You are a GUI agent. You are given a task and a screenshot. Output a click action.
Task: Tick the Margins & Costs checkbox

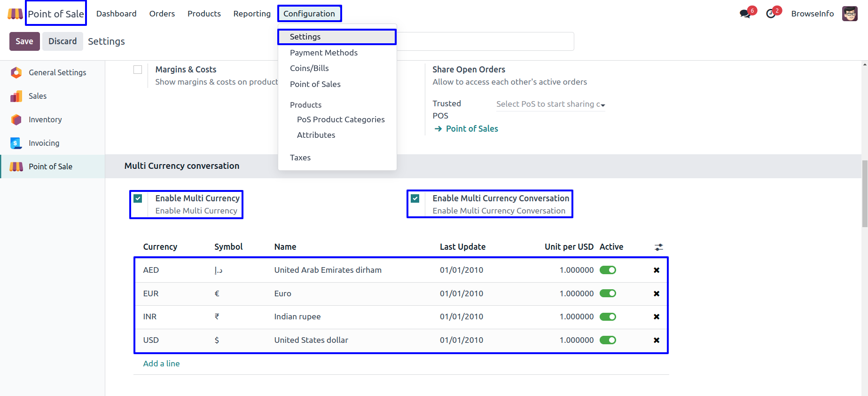pos(138,70)
